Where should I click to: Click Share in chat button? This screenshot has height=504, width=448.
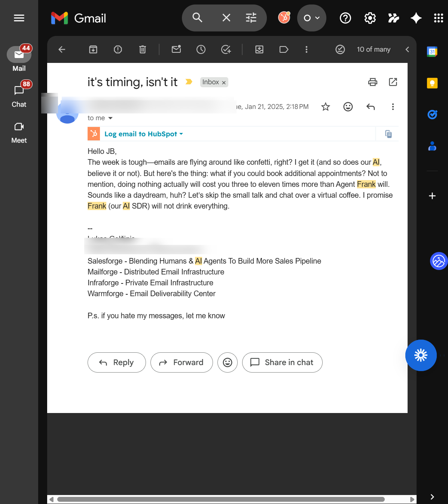pos(282,362)
